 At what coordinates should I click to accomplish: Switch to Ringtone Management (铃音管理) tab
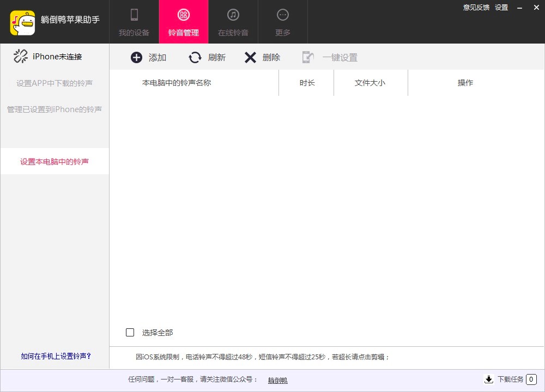(184, 22)
